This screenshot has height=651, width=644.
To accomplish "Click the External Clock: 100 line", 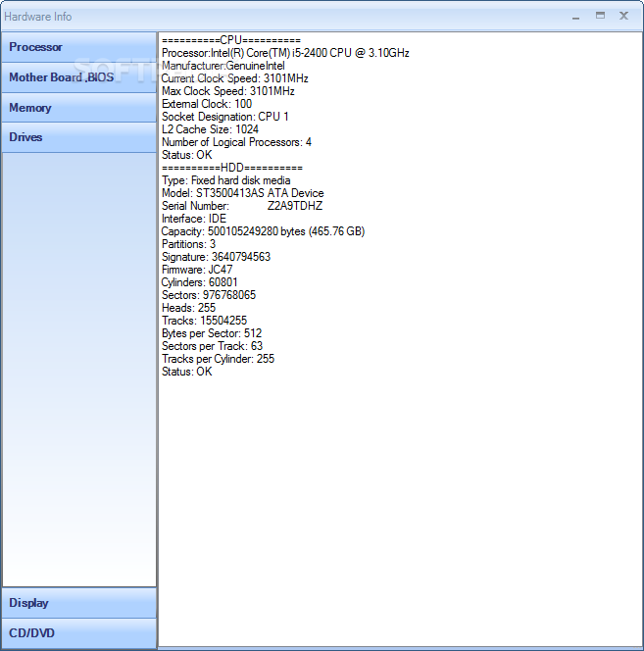I will (x=207, y=104).
